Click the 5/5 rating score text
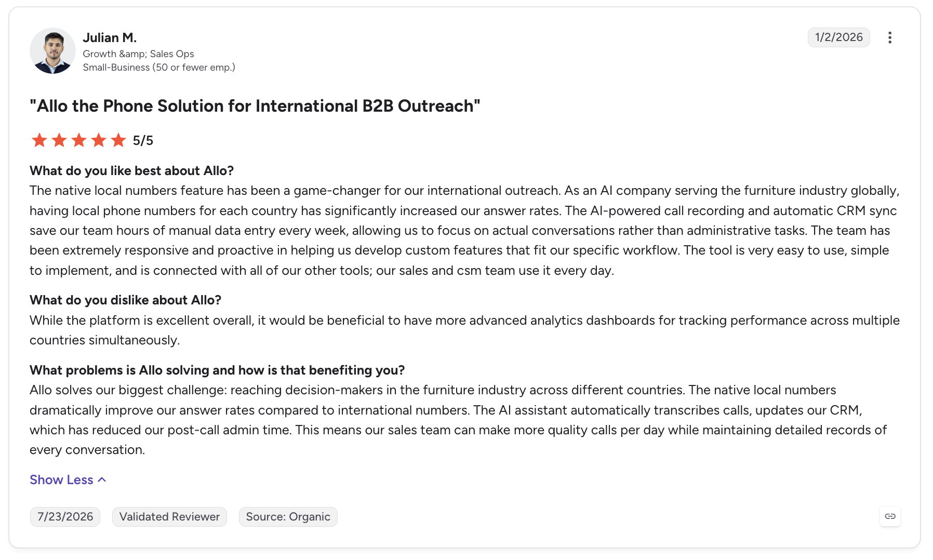 coord(143,141)
